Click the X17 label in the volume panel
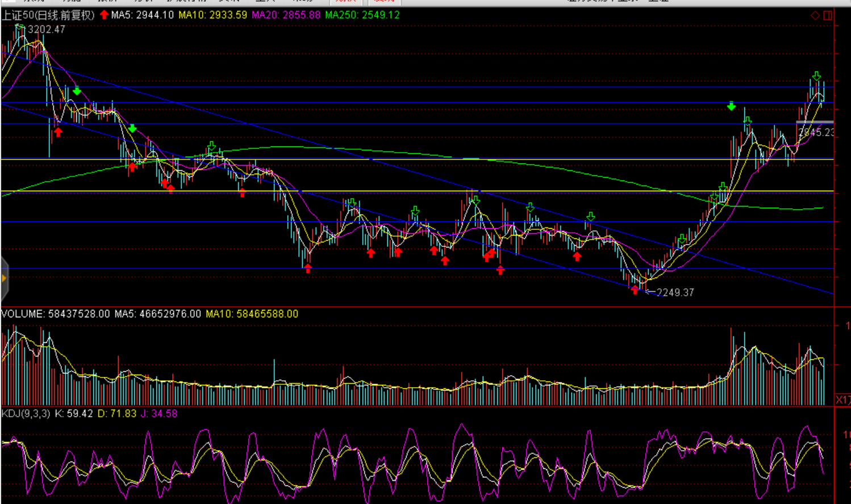The width and height of the screenshot is (851, 504). 843,400
